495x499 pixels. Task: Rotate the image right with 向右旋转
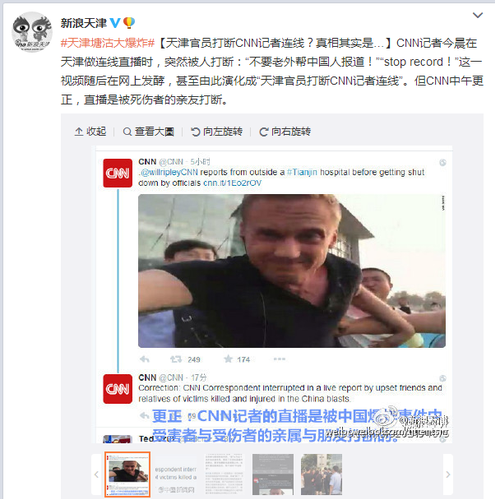(x=285, y=132)
